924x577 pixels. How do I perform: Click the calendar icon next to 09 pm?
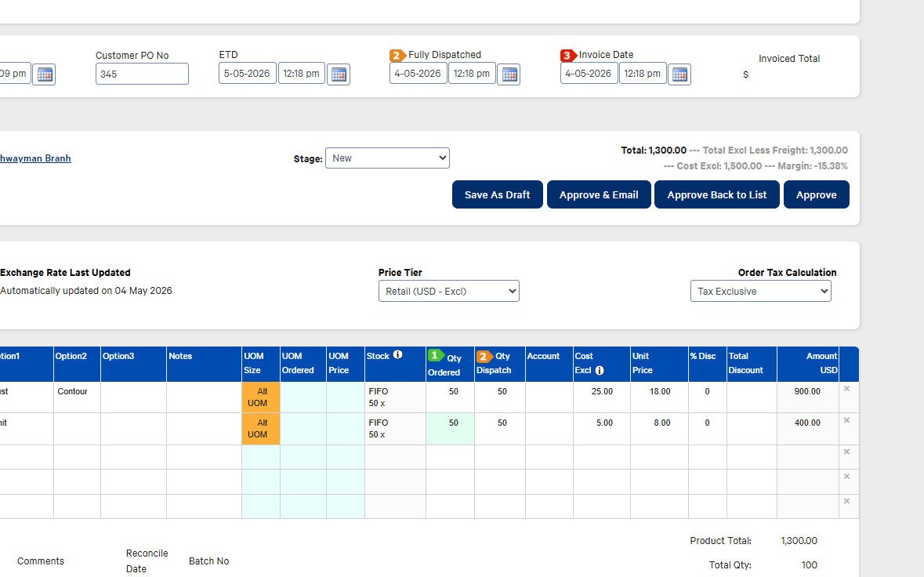click(44, 74)
